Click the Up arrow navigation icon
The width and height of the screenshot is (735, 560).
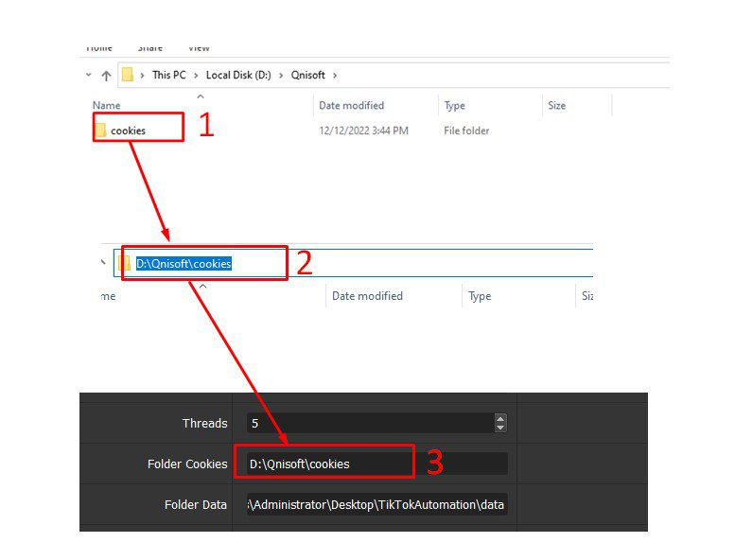click(x=106, y=76)
